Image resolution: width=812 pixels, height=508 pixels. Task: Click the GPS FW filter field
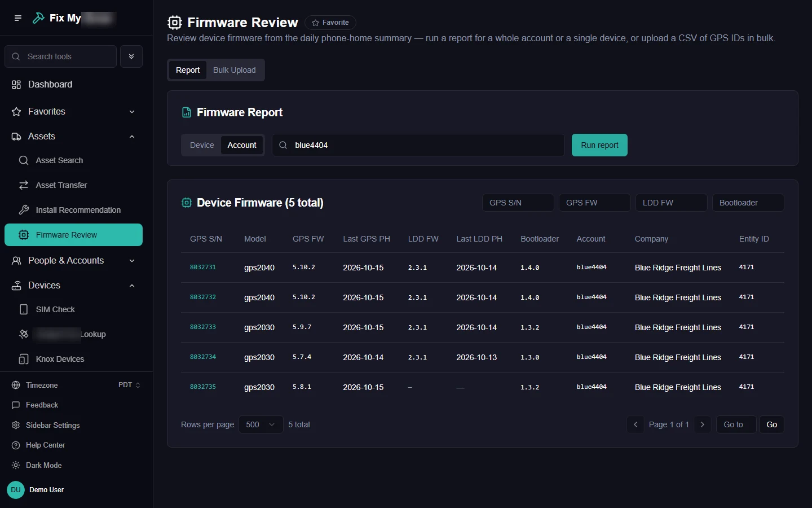pos(594,203)
